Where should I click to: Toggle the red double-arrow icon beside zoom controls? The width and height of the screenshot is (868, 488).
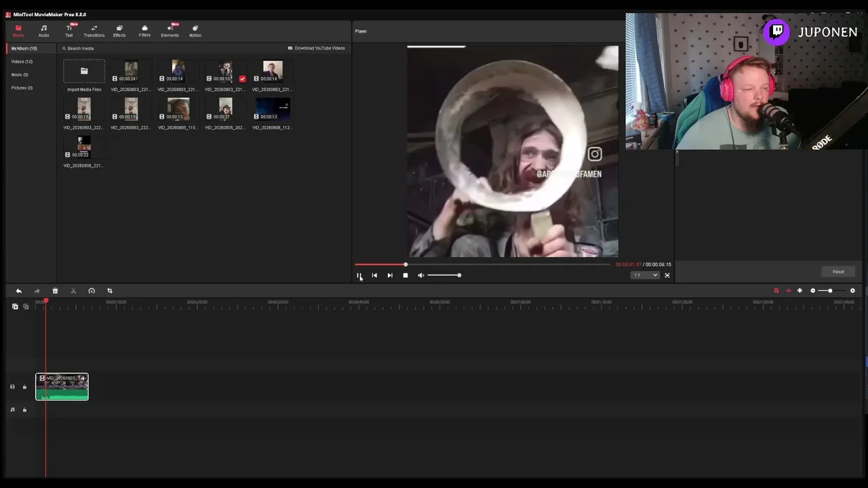(x=788, y=291)
